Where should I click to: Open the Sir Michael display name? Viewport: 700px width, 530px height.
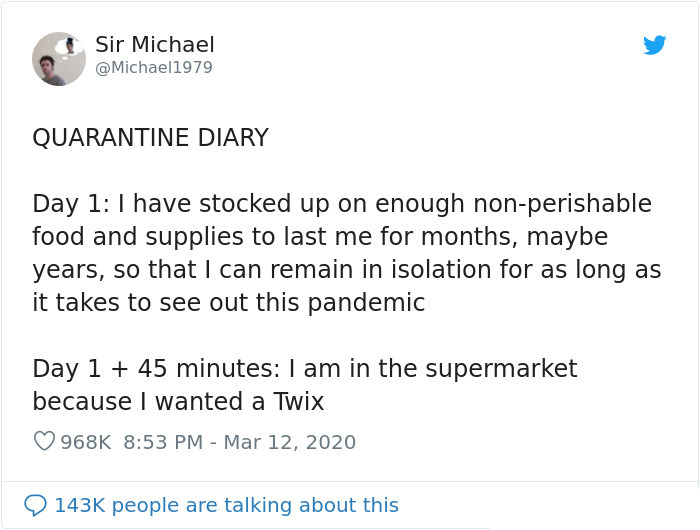tap(155, 45)
